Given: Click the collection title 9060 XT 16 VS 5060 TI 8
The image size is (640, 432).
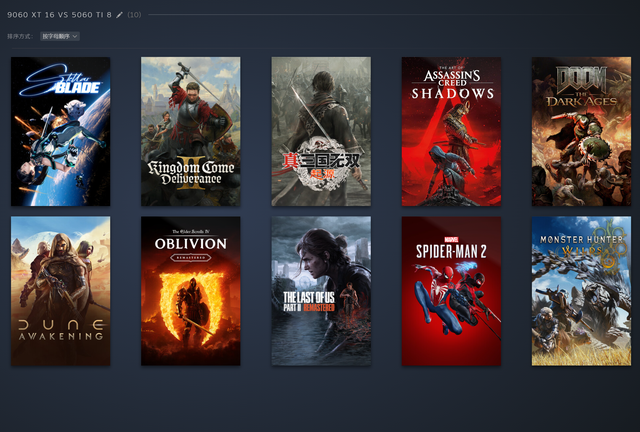Looking at the screenshot, I should 59,15.
